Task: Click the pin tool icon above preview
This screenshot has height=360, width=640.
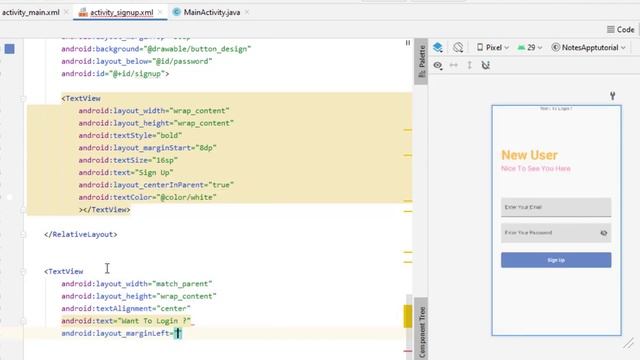Action: coord(612,96)
